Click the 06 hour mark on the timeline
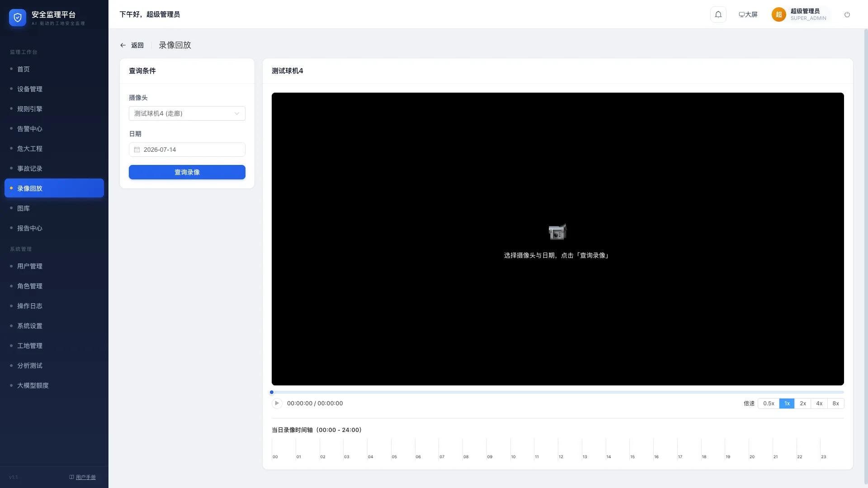The image size is (868, 488). (418, 457)
